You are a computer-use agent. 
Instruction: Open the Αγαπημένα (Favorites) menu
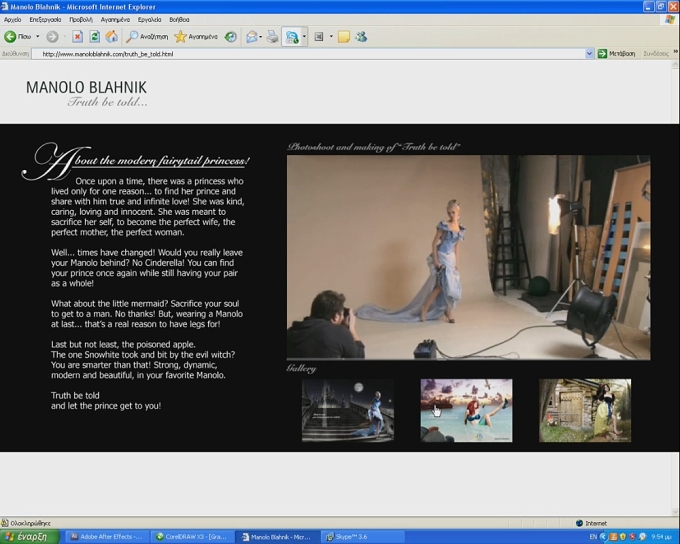[x=115, y=20]
